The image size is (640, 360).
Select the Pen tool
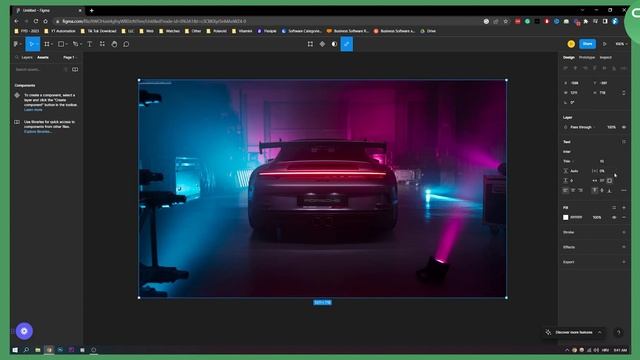(x=76, y=44)
